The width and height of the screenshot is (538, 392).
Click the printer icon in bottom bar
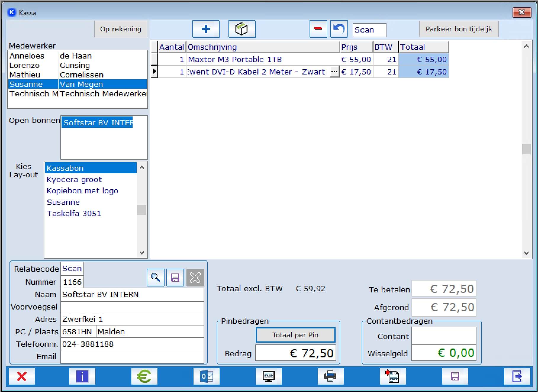click(330, 376)
